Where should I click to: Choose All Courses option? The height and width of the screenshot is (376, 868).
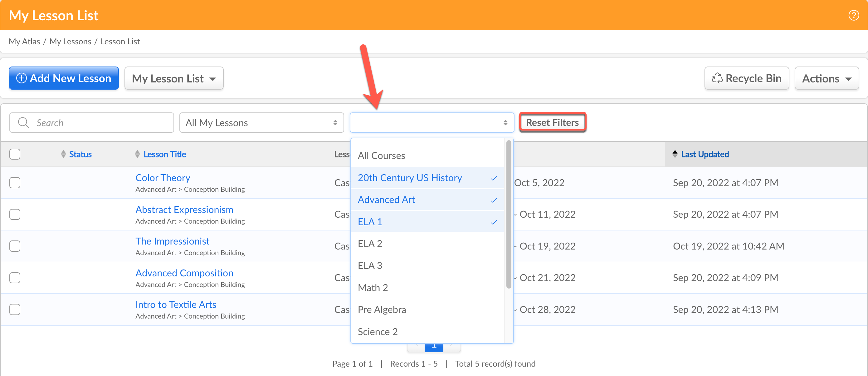pos(382,156)
